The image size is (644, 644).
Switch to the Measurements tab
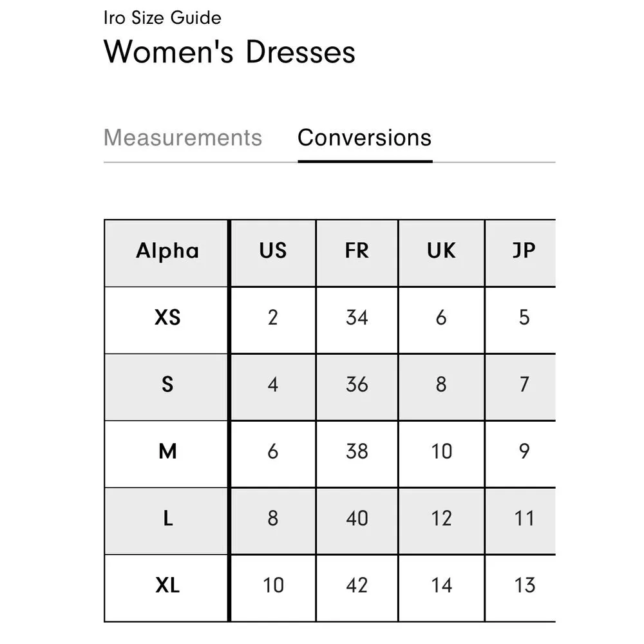pyautogui.click(x=183, y=138)
